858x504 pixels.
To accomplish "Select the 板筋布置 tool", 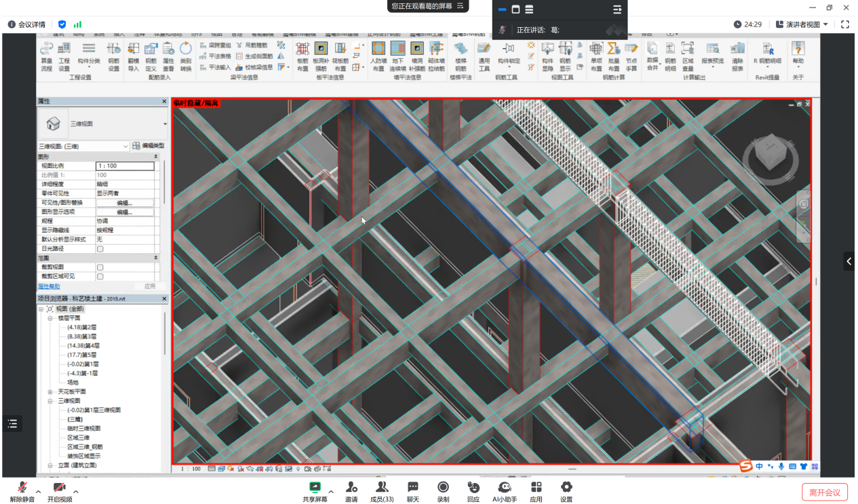I will click(x=303, y=56).
